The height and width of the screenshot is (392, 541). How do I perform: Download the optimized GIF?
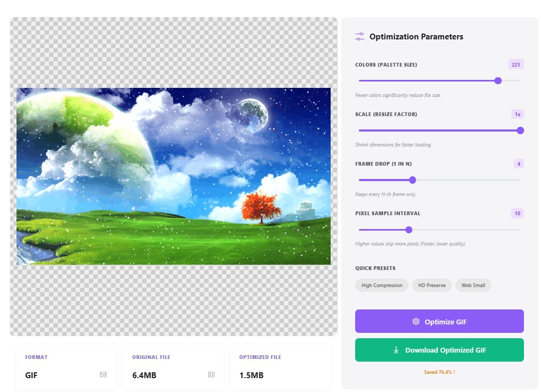pyautogui.click(x=439, y=350)
